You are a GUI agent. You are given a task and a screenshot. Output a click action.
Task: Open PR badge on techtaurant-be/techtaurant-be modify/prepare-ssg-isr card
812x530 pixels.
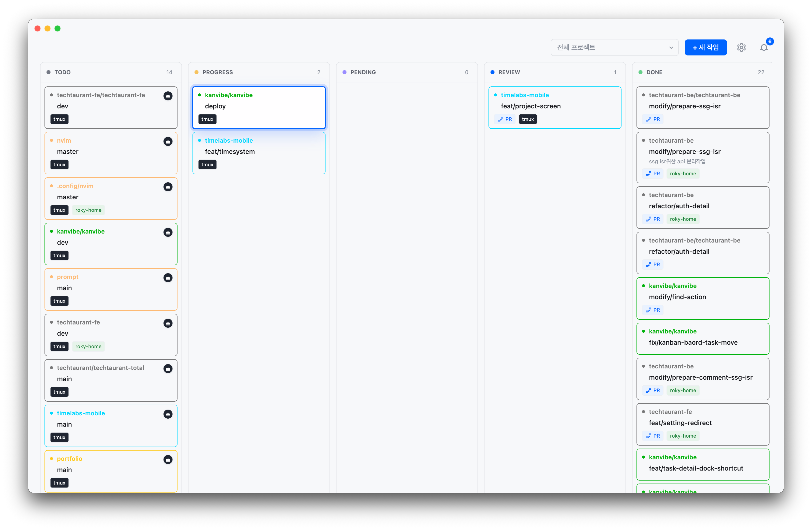(x=653, y=119)
